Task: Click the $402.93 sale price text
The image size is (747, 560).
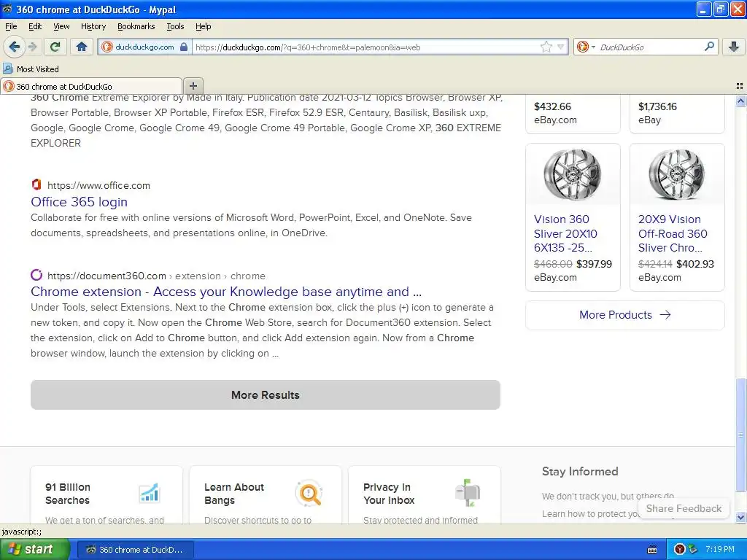Action: tap(695, 264)
